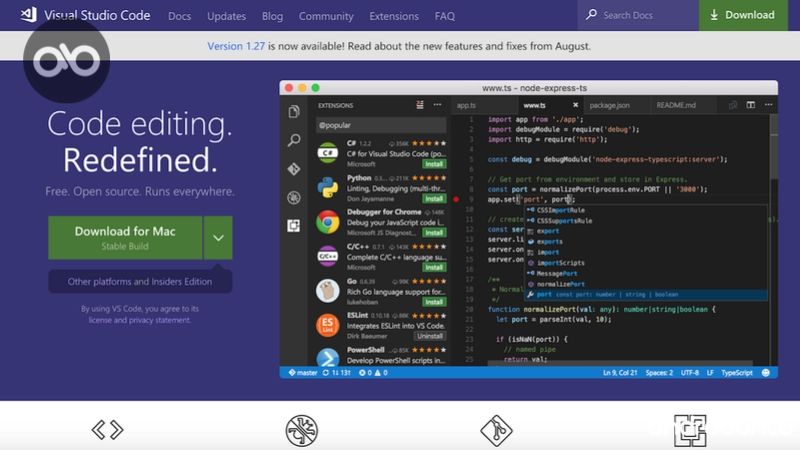Expand the download options dropdown arrow
The image size is (800, 450).
(x=218, y=238)
